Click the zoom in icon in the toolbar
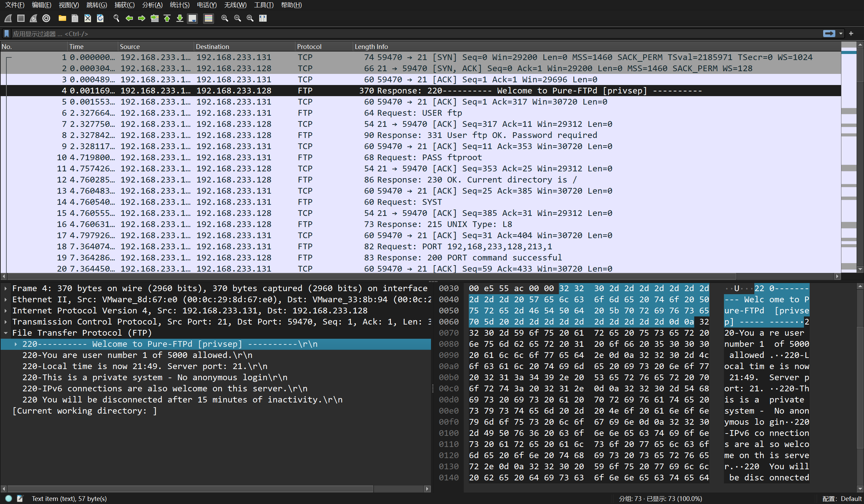 coord(224,18)
